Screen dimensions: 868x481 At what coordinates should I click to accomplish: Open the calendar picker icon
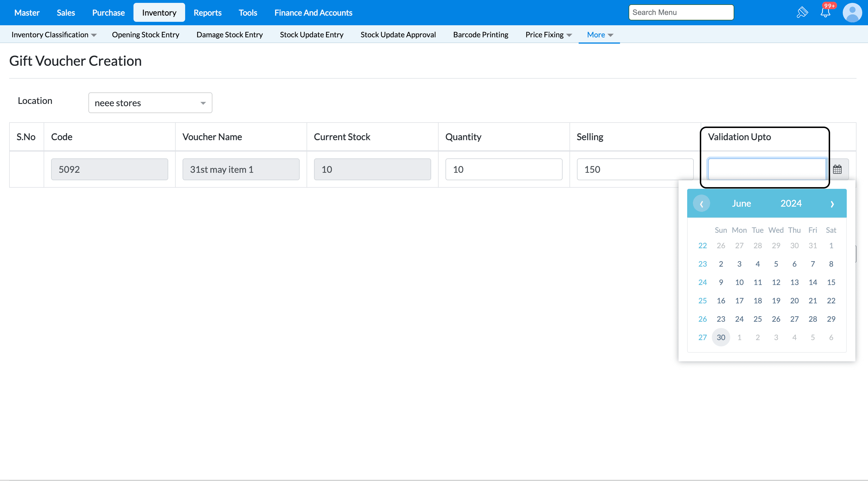coord(837,169)
